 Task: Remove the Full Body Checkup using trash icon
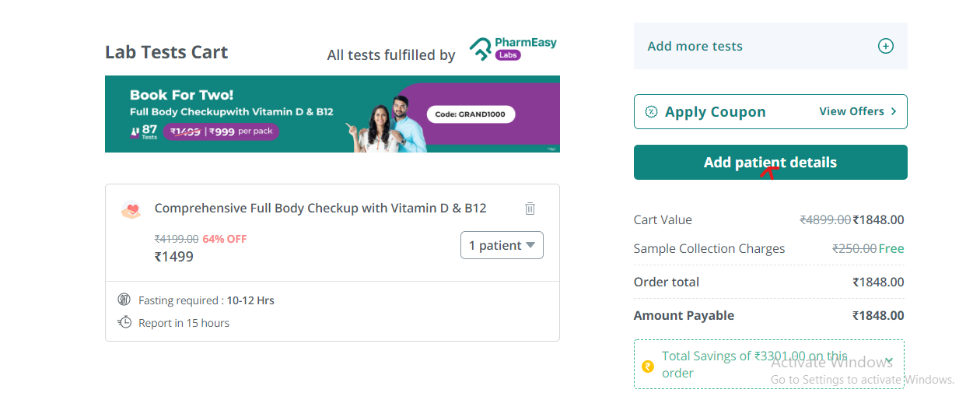(x=530, y=209)
